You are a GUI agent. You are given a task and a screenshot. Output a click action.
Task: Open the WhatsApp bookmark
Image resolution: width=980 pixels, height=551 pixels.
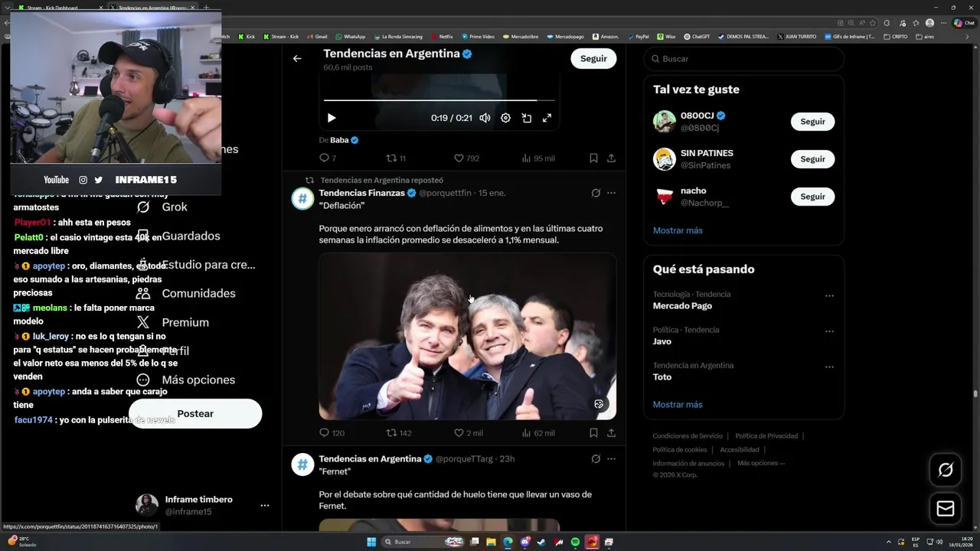tap(350, 36)
